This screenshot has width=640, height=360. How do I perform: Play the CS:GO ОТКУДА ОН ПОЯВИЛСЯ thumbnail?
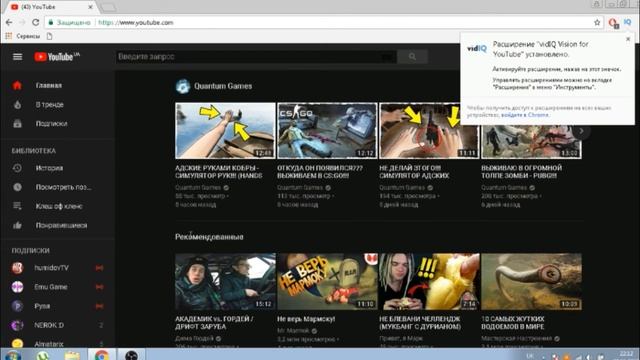click(327, 131)
